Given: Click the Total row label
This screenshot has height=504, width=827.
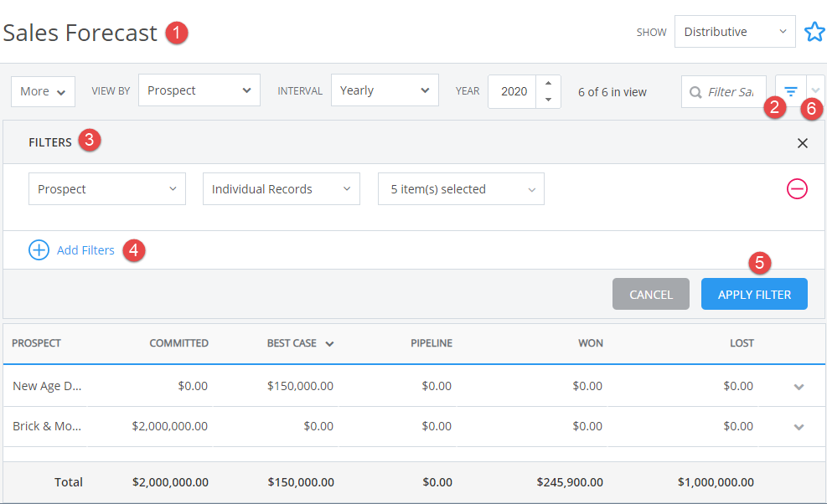Looking at the screenshot, I should [69, 482].
